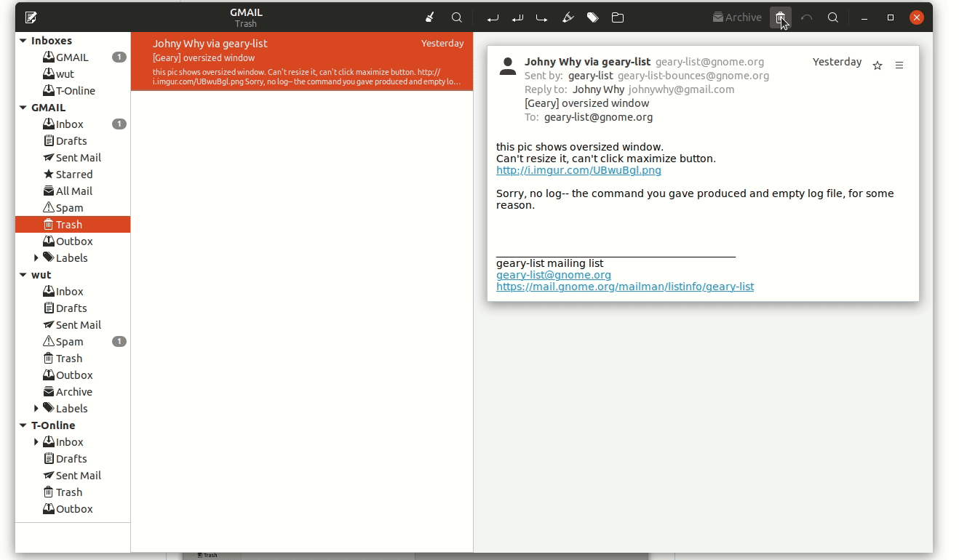Expand Labels under wut account
The image size is (959, 560).
click(x=36, y=409)
